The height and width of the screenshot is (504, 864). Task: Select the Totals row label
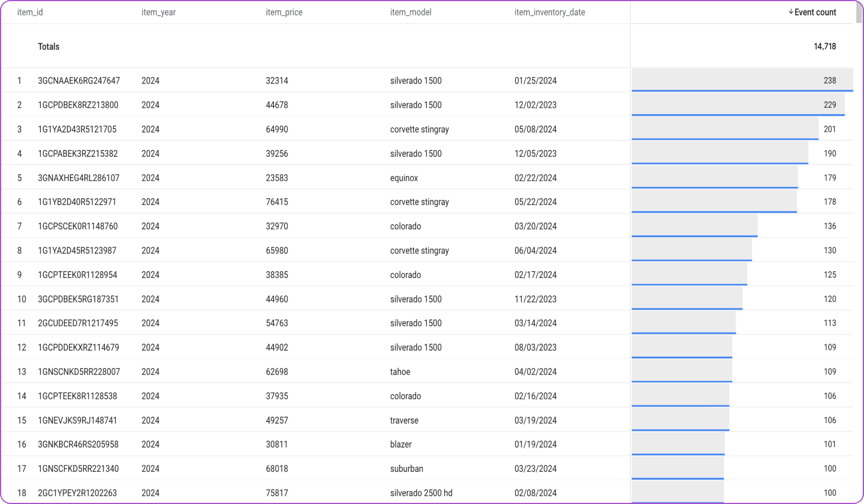pyautogui.click(x=49, y=47)
